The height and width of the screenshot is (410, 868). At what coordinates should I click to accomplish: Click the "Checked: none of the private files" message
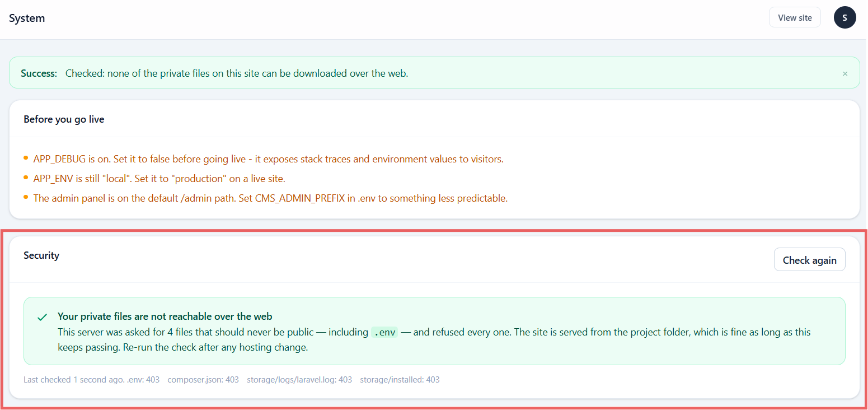tap(237, 73)
